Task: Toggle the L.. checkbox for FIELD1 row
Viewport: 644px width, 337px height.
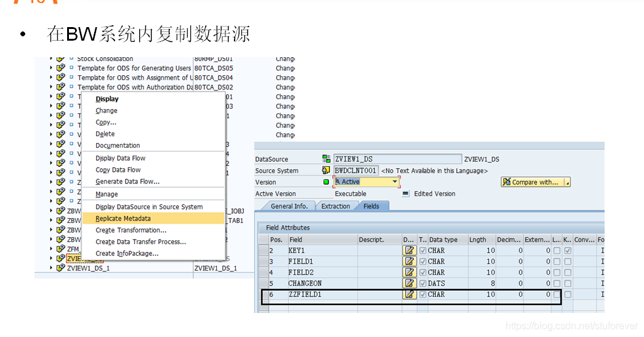Action: [557, 261]
